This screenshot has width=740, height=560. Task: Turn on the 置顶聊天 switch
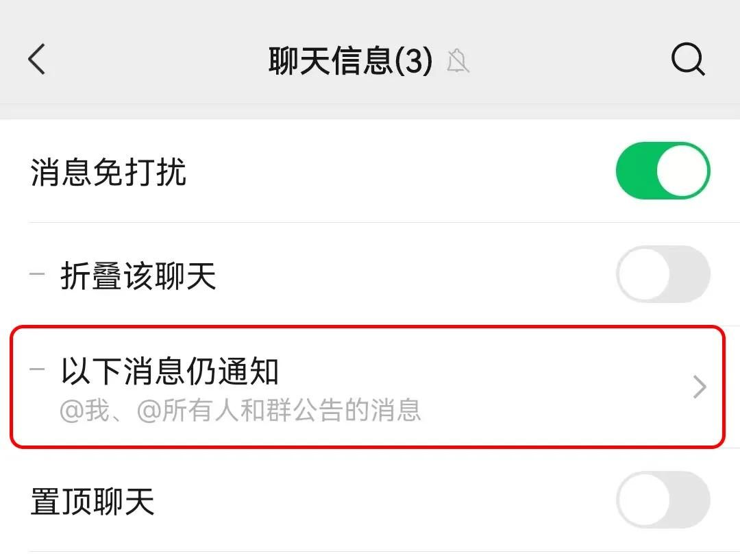(x=663, y=500)
